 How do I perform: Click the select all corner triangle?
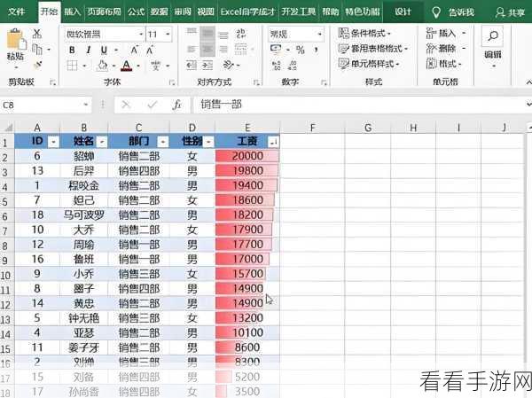click(x=7, y=128)
